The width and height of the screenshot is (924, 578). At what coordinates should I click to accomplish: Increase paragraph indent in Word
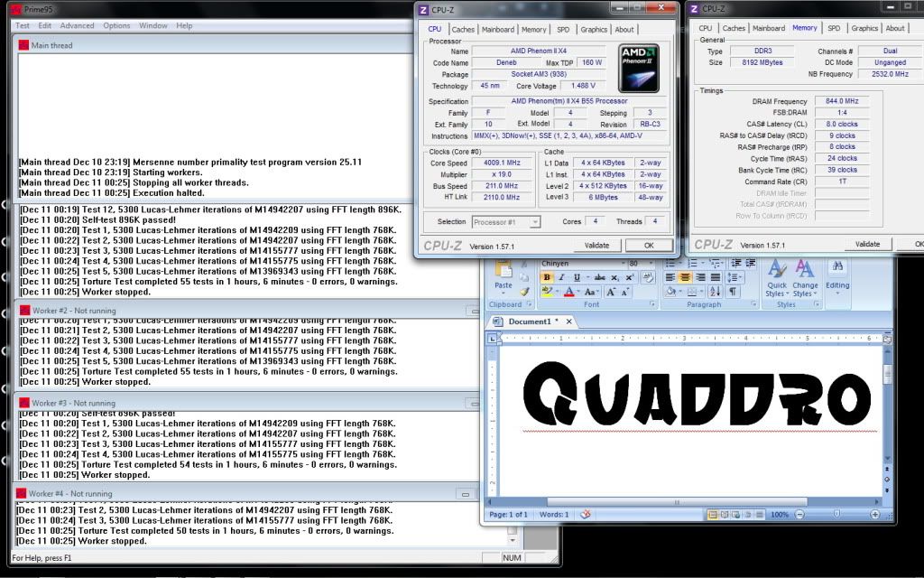(x=750, y=263)
